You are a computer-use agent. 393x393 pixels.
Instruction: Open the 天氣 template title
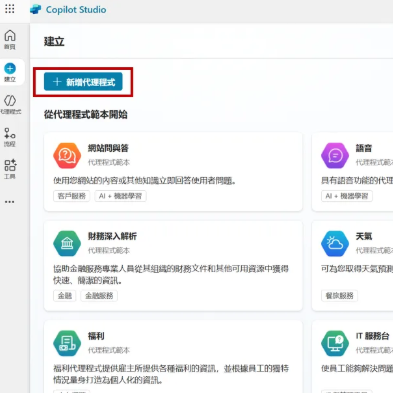pos(364,236)
